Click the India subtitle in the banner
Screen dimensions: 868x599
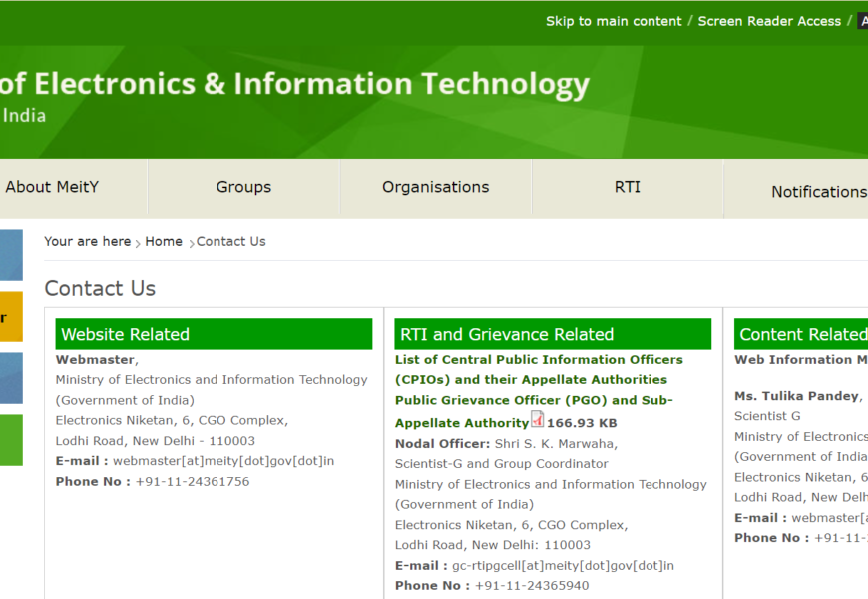[24, 116]
